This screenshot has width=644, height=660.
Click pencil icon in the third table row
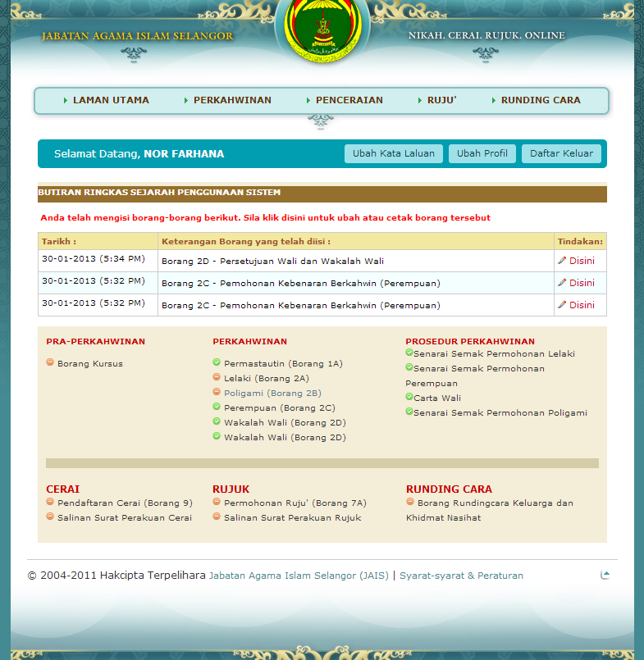coord(562,304)
